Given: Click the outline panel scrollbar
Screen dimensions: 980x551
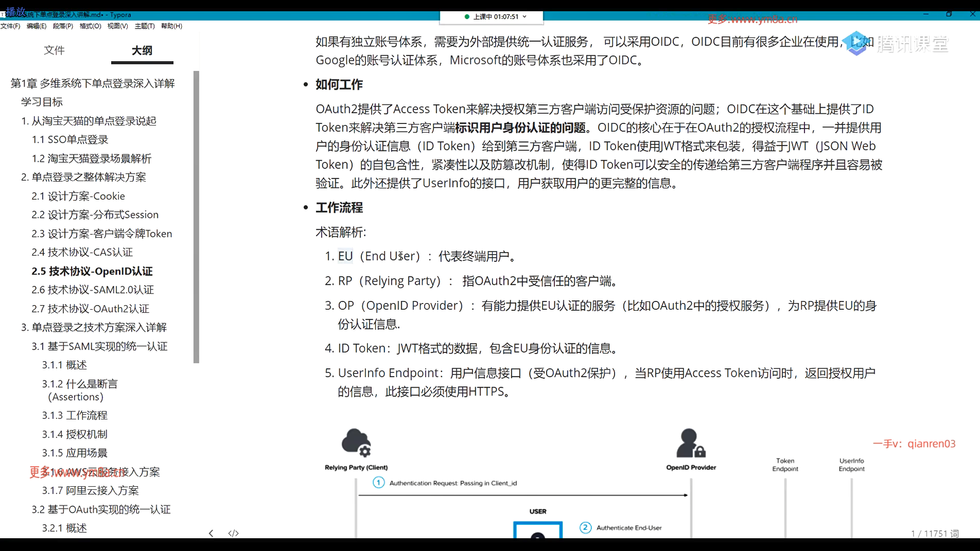Looking at the screenshot, I should (197, 217).
